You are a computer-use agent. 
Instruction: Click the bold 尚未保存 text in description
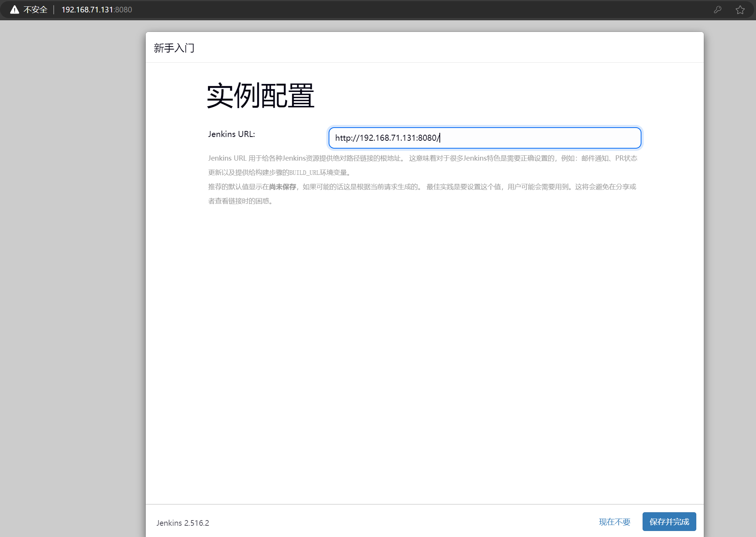[282, 187]
